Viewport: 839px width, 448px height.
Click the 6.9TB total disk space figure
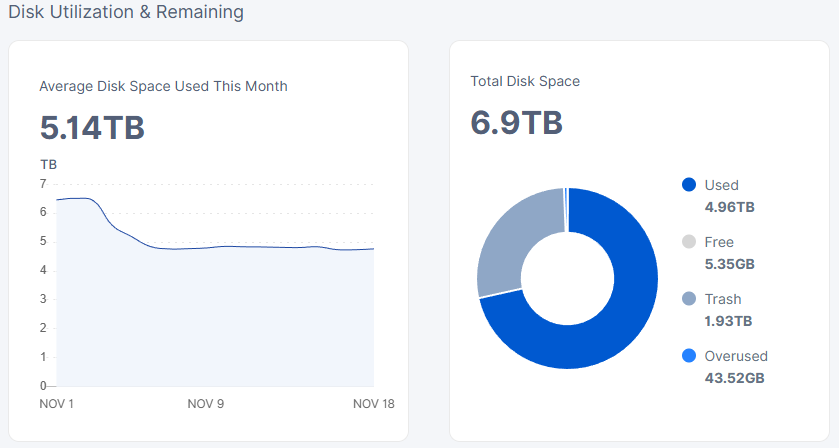point(516,123)
